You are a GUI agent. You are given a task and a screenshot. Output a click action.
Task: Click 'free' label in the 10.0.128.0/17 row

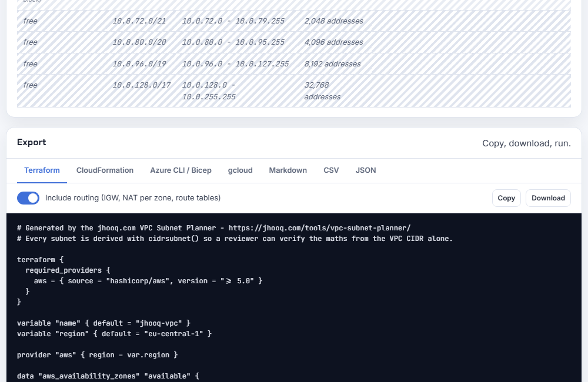pyautogui.click(x=31, y=85)
